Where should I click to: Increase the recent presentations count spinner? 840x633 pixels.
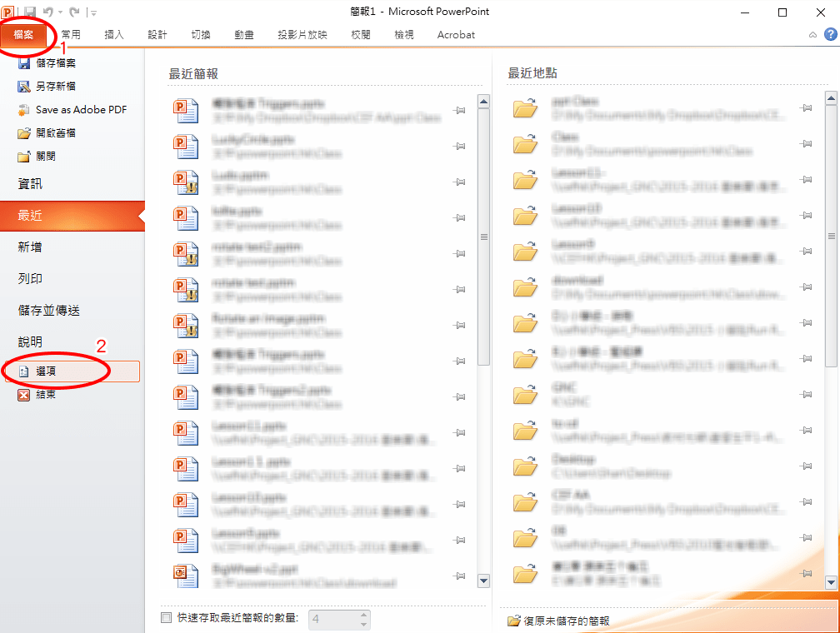(363, 616)
